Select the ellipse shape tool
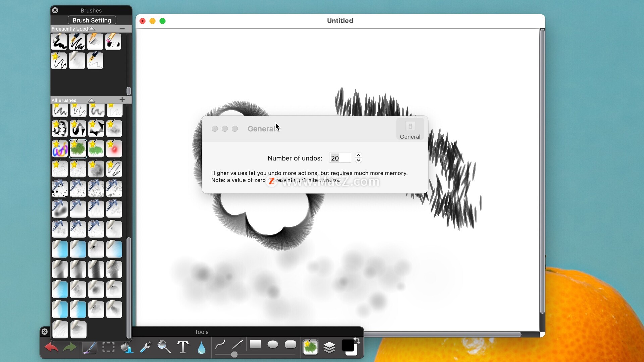The image size is (644, 362). (x=273, y=344)
